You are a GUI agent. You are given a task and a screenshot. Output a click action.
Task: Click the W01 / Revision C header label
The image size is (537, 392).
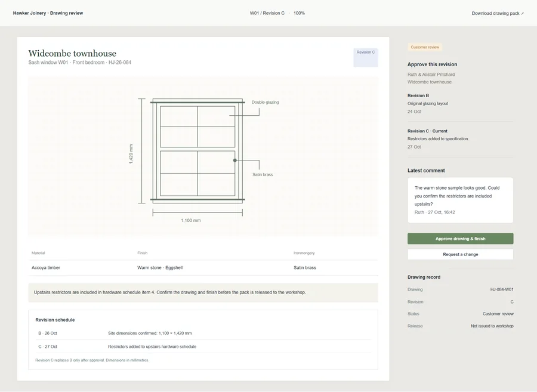[267, 13]
